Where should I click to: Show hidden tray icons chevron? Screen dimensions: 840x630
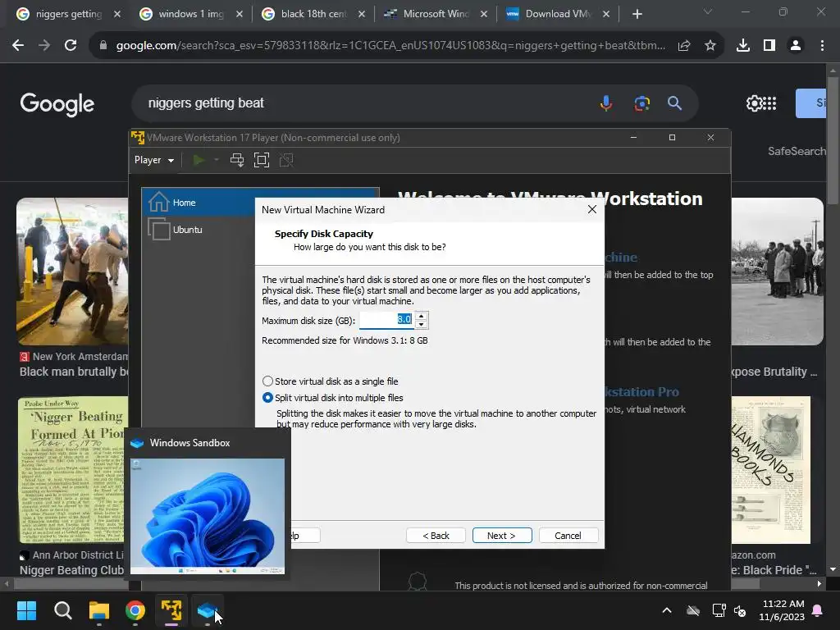pos(667,610)
